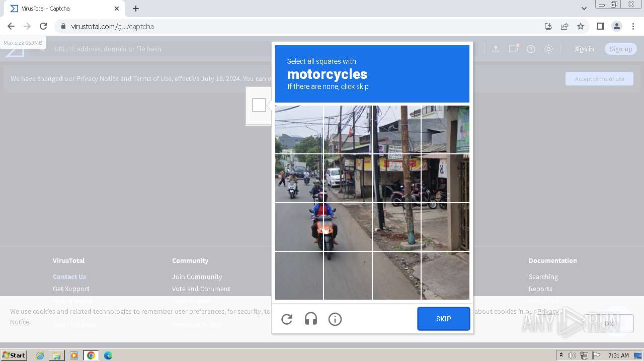Click the network tray icon
The image size is (644, 362).
tap(584, 355)
